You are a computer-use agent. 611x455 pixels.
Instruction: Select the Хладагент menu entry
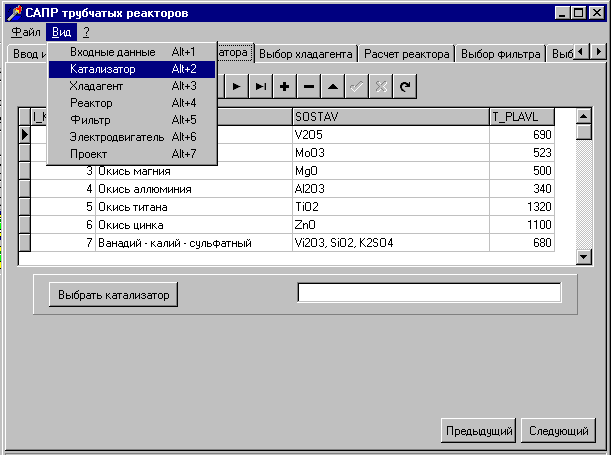[97, 86]
